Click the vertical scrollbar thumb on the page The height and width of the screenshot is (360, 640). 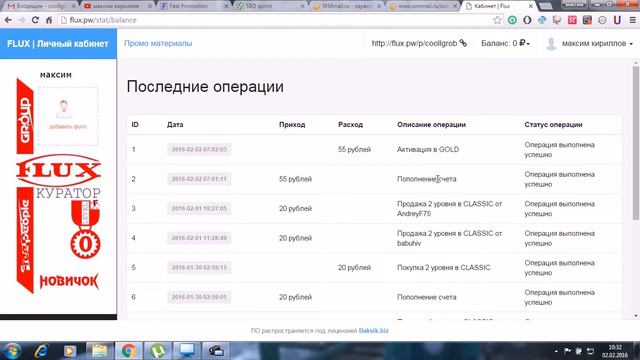tap(636, 143)
